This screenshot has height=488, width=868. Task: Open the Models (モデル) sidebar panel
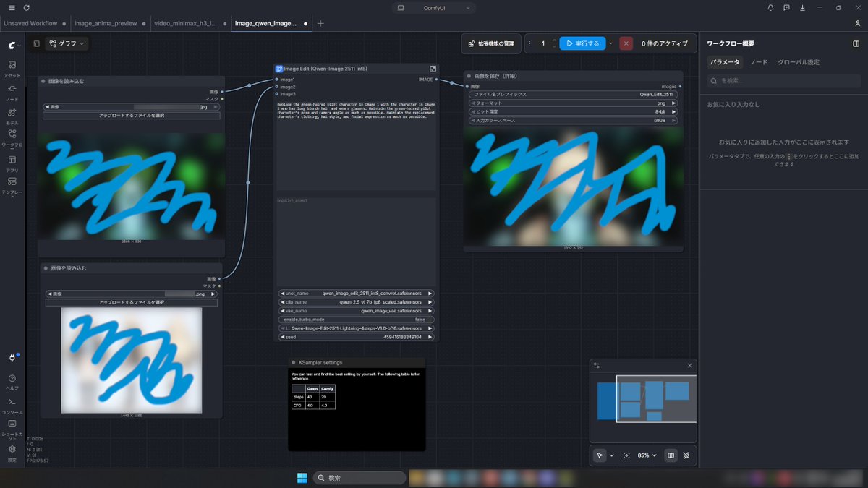coord(12,116)
